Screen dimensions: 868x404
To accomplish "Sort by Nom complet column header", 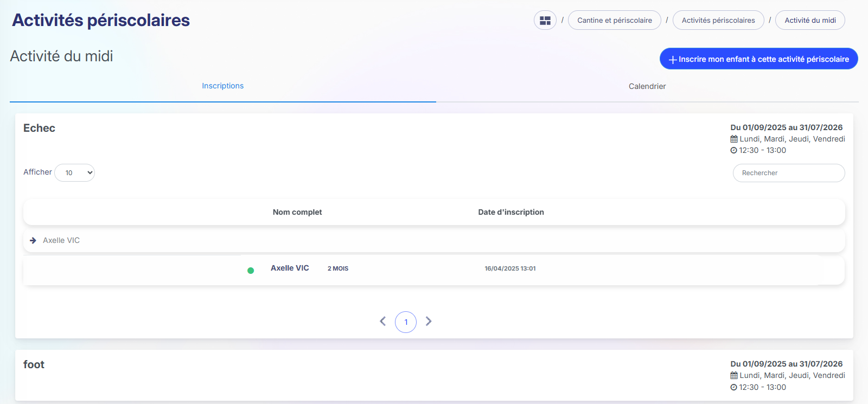I will click(x=297, y=212).
